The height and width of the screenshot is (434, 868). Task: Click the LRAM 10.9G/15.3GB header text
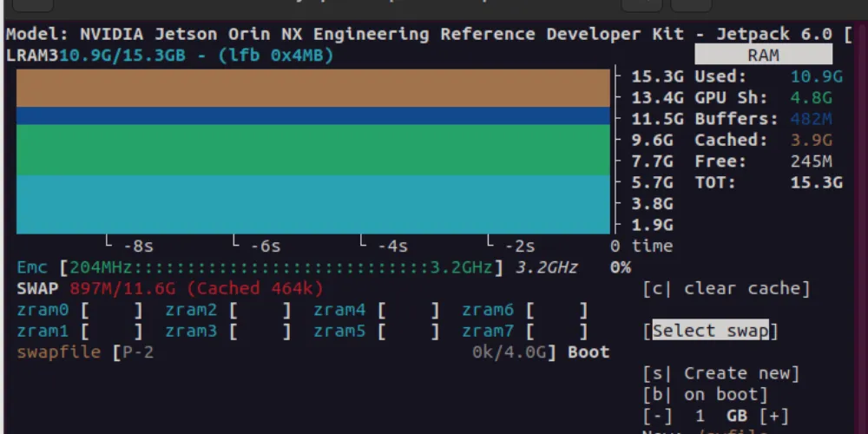170,56
